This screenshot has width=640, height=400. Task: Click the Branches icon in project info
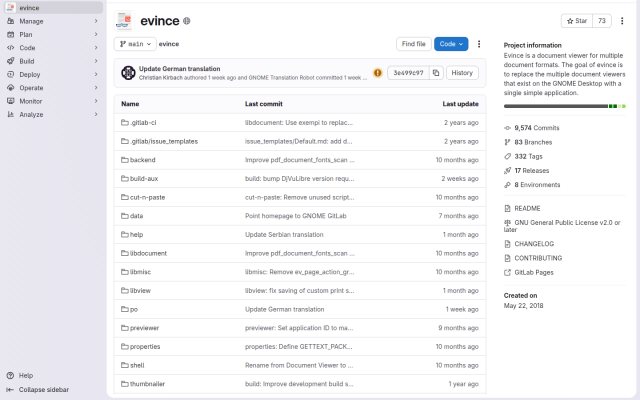click(x=507, y=142)
